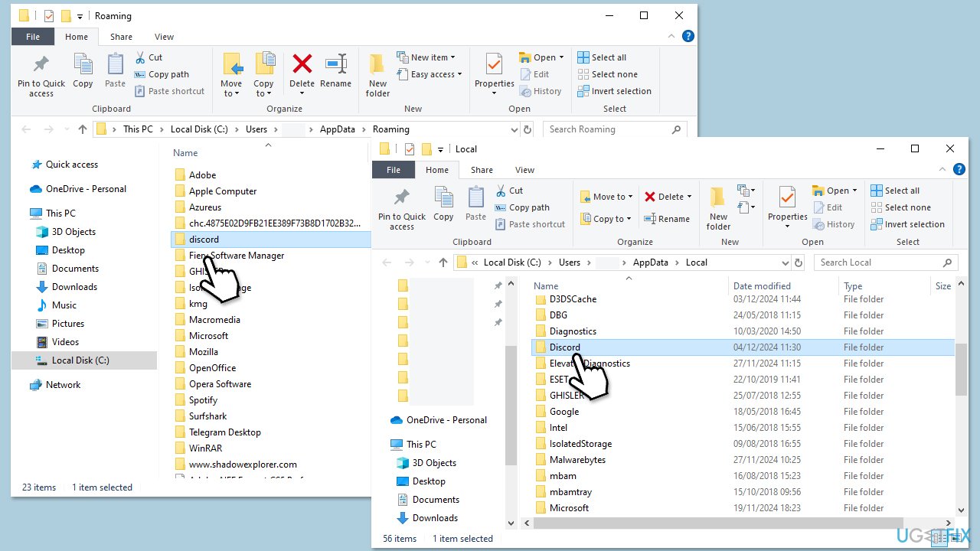Click Select none in Roaming window
The height and width of the screenshot is (551, 980).
pyautogui.click(x=607, y=74)
